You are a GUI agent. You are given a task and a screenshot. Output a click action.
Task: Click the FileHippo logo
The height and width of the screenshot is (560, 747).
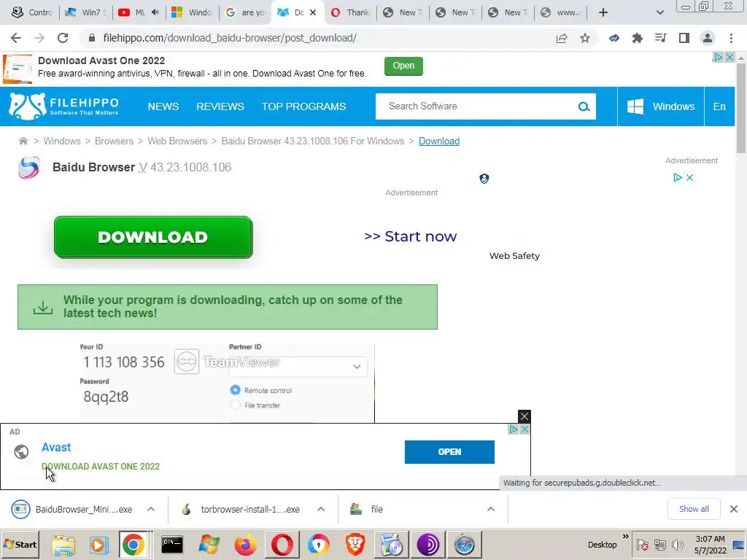(64, 106)
